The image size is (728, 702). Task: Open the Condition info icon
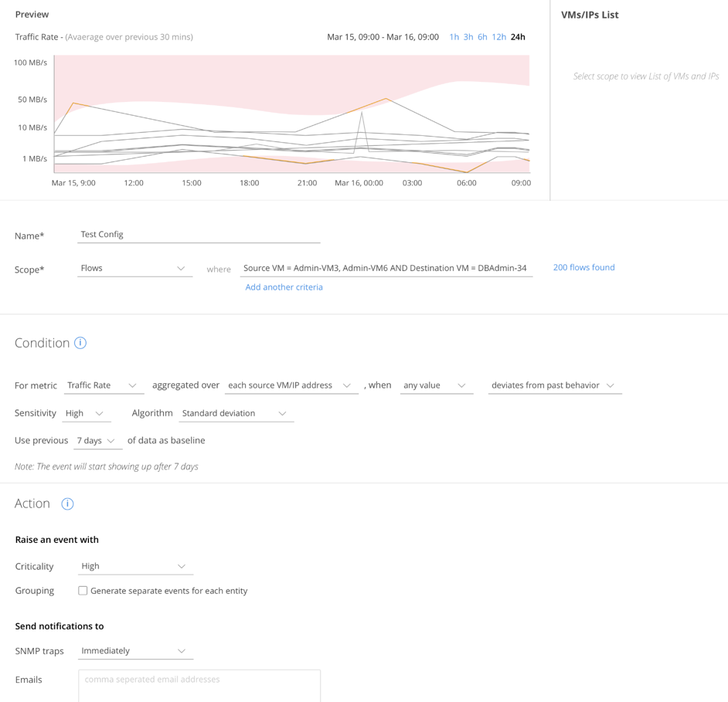pyautogui.click(x=80, y=343)
